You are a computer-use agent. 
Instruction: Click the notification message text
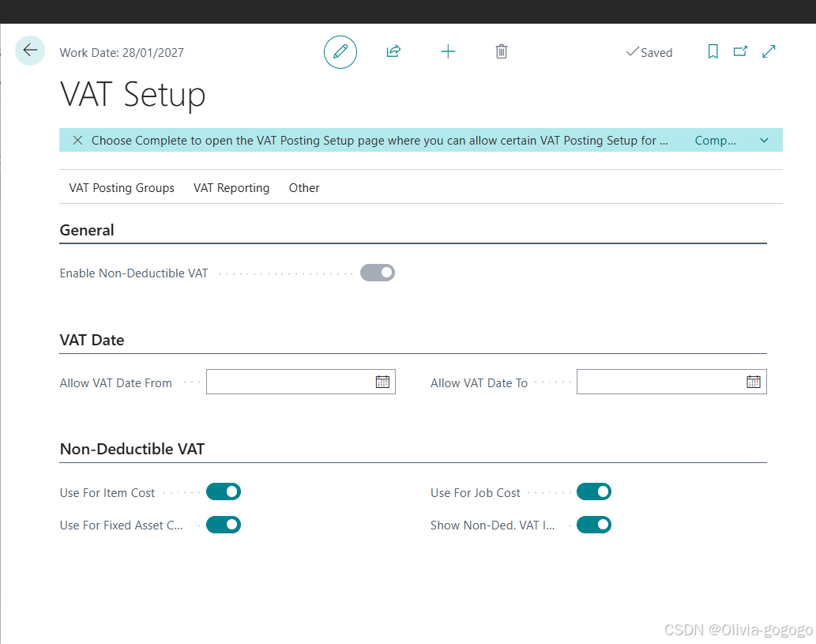pos(380,141)
